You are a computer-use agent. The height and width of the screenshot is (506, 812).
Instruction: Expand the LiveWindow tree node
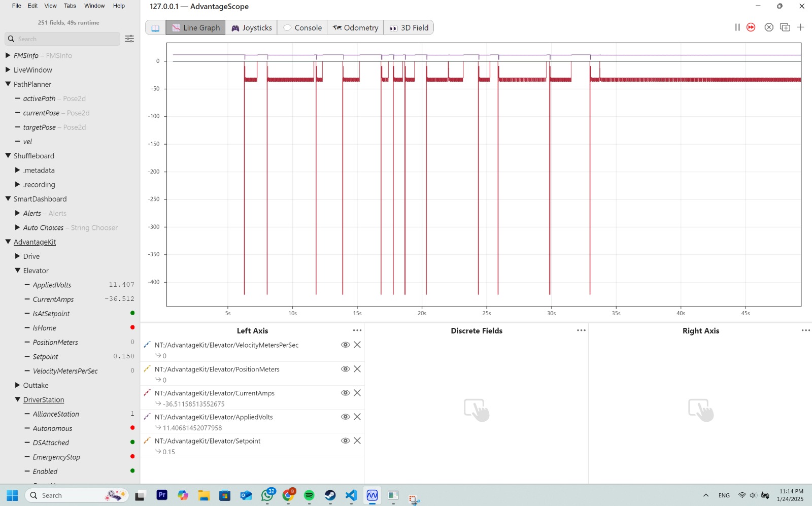[x=8, y=70]
